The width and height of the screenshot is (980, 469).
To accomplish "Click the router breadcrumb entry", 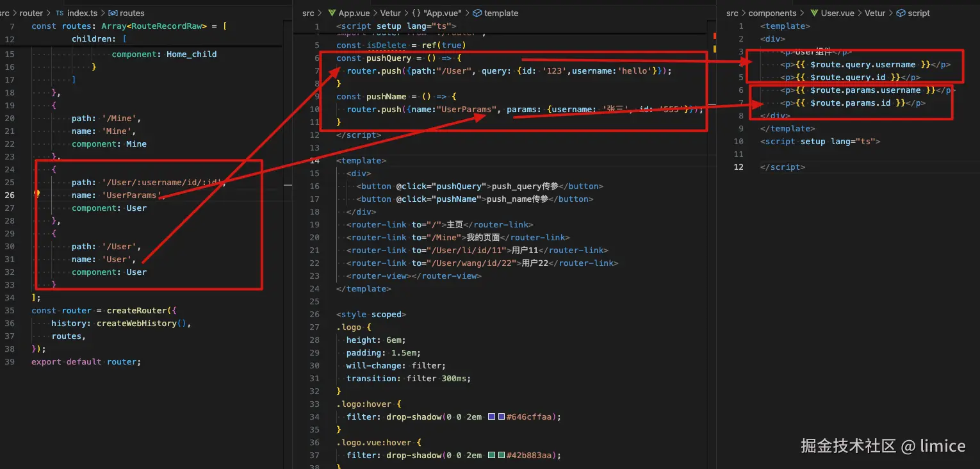I will [30, 12].
